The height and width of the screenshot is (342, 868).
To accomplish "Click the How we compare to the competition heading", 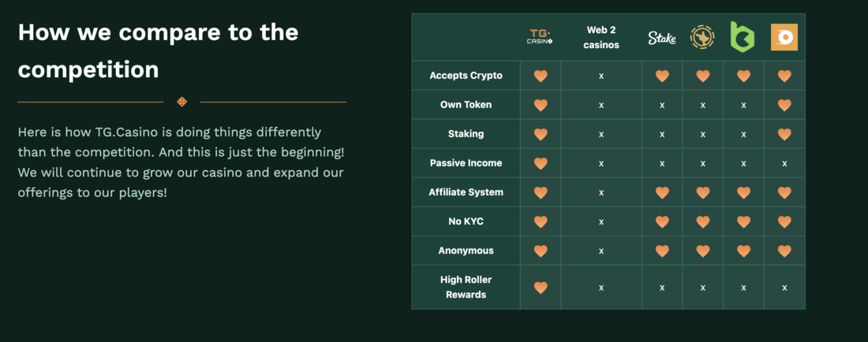I will (x=159, y=51).
